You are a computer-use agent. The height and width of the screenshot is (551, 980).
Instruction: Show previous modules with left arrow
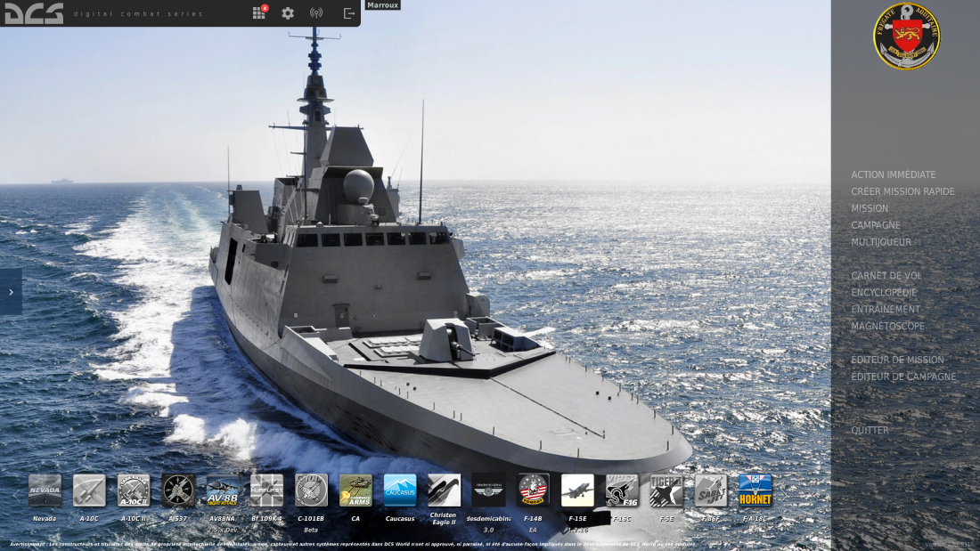[x=16, y=494]
